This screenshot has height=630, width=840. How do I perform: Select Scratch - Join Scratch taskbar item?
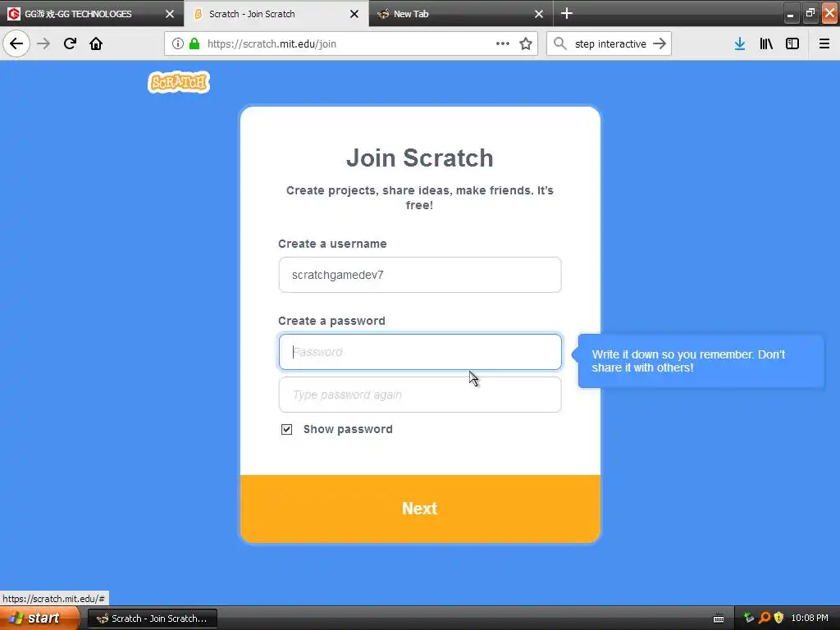point(152,619)
